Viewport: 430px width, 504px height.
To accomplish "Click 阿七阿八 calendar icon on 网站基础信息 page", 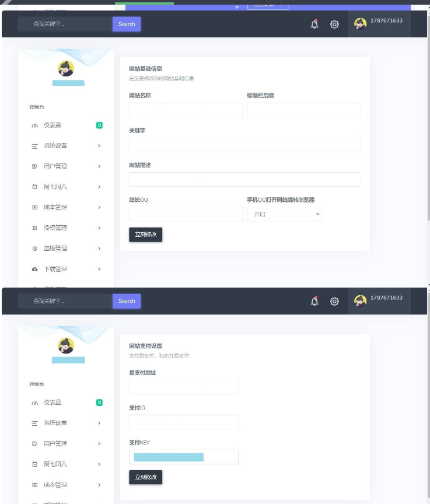I will coord(34,187).
